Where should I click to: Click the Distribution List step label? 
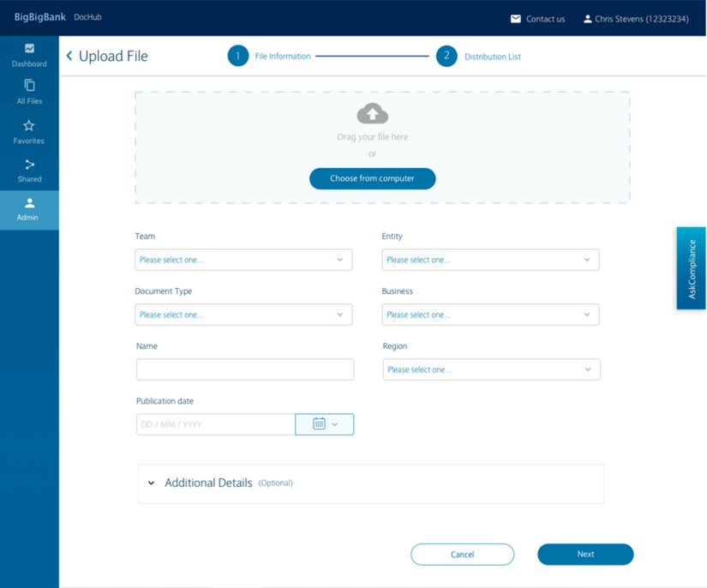[x=493, y=57]
